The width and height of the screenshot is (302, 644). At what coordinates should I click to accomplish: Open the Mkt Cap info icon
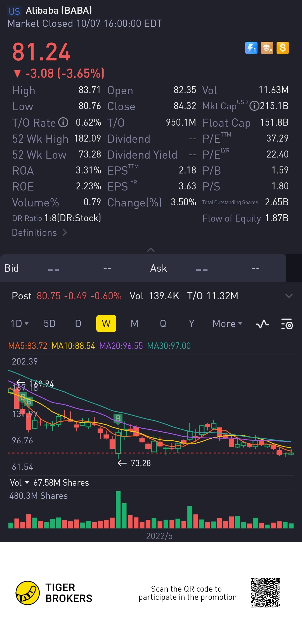click(254, 106)
